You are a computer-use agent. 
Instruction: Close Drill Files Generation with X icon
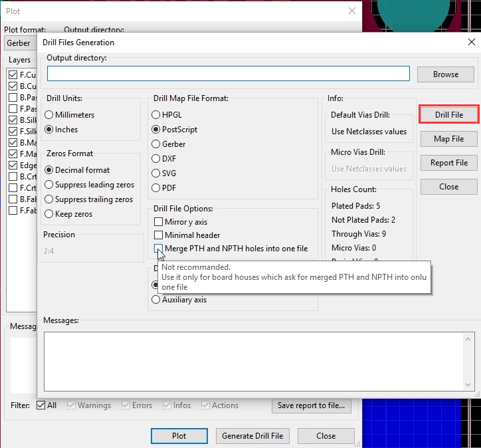coord(472,42)
